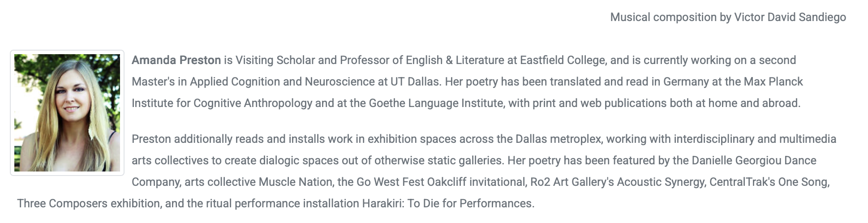868x223 pixels.
Task: Click the text "Muscle Nation"
Action: point(295,182)
